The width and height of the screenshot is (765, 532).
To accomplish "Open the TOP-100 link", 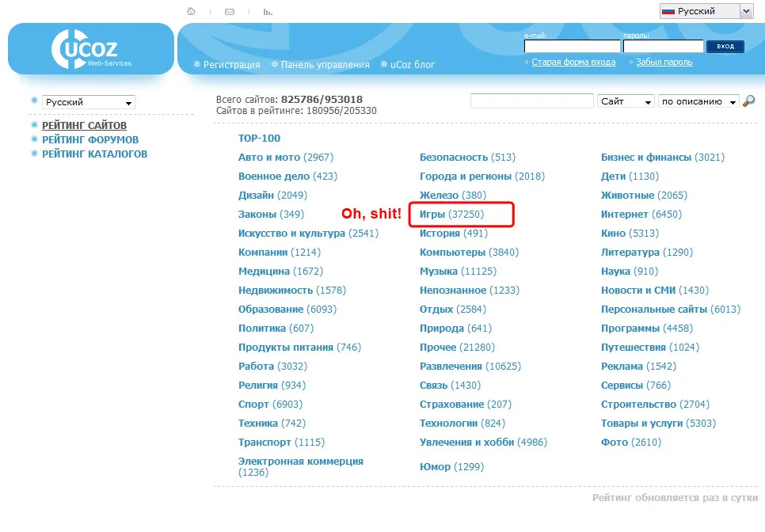I will point(259,138).
